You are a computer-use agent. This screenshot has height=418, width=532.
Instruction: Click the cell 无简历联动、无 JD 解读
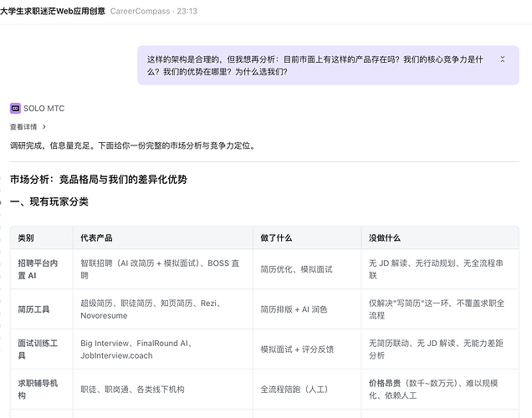(x=440, y=349)
